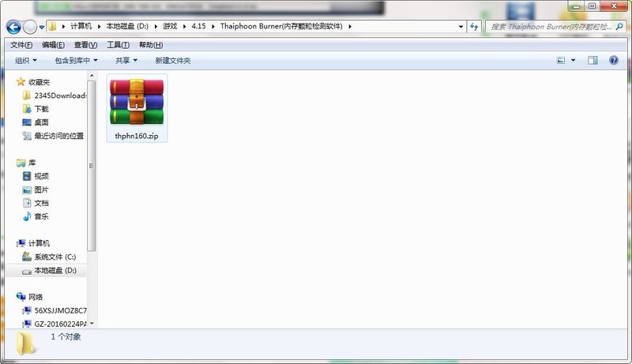Open the address bar history dropdown

coord(461,27)
